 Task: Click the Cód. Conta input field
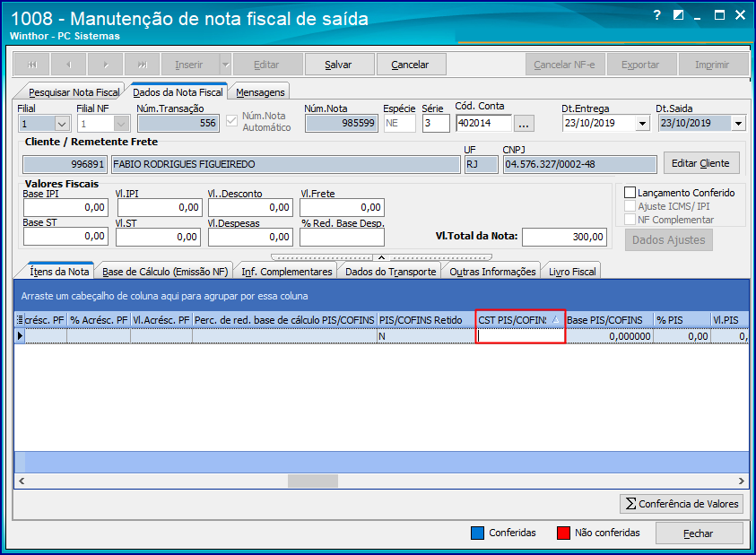click(483, 123)
